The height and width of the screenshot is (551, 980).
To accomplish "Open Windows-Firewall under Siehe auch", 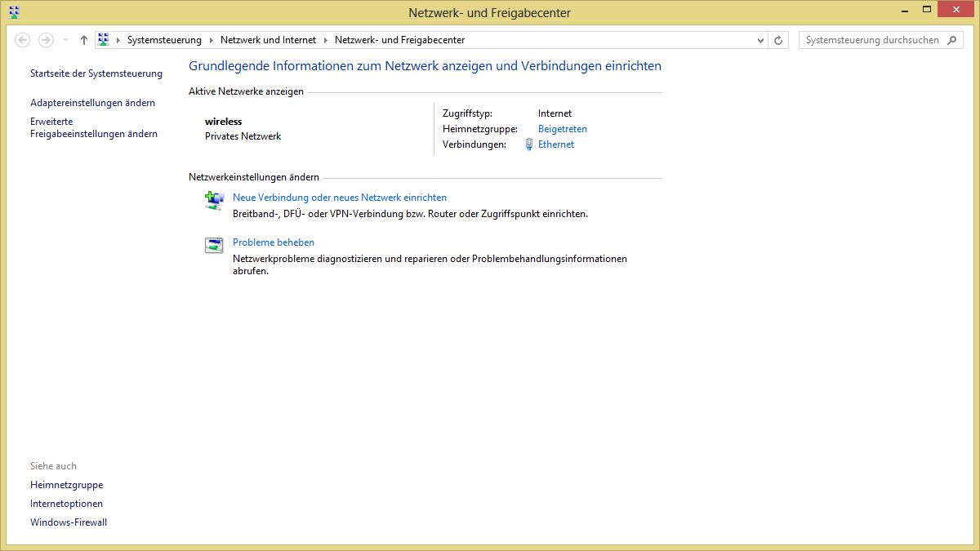I will [x=69, y=522].
